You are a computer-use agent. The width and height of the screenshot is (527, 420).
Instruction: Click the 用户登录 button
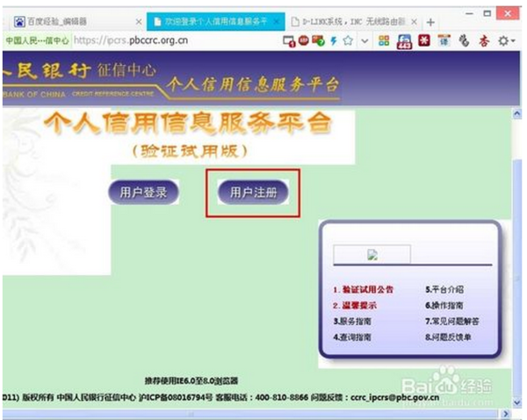[x=143, y=192]
